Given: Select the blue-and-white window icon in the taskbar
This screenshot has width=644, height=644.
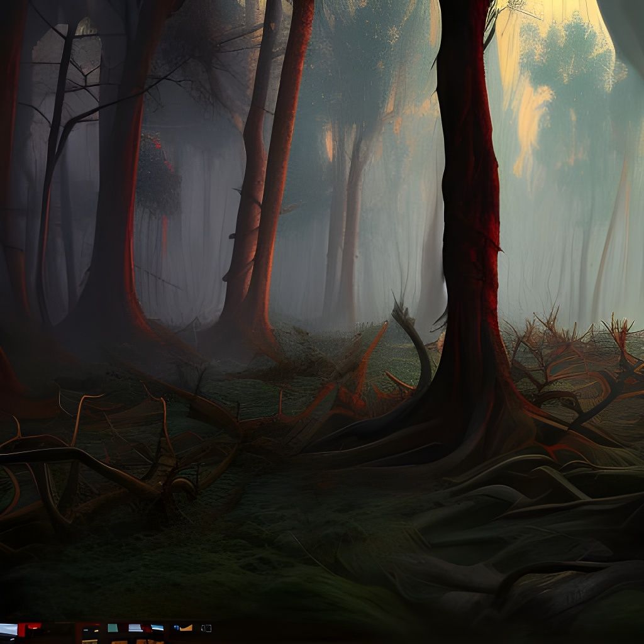Looking at the screenshot, I should click(135, 626).
